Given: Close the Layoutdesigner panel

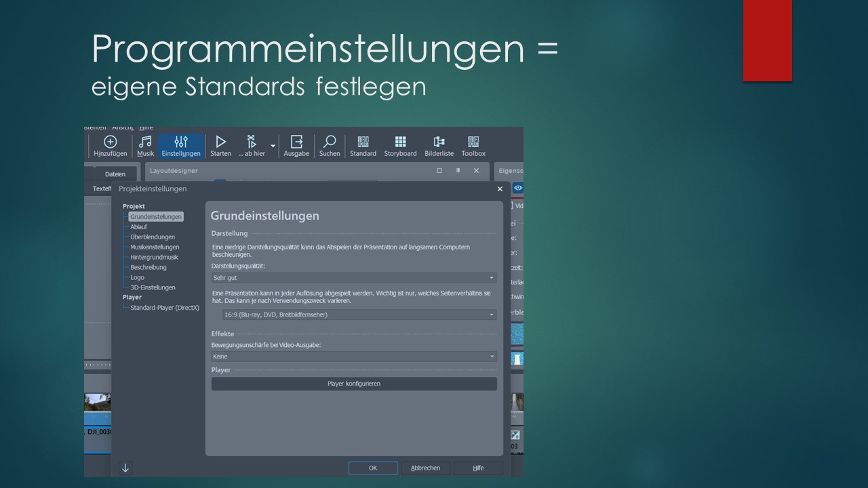Looking at the screenshot, I should click(476, 171).
